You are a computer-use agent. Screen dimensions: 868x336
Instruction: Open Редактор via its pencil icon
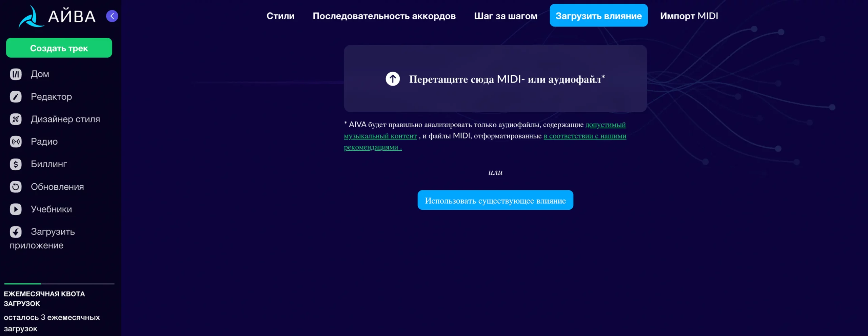[x=16, y=97]
